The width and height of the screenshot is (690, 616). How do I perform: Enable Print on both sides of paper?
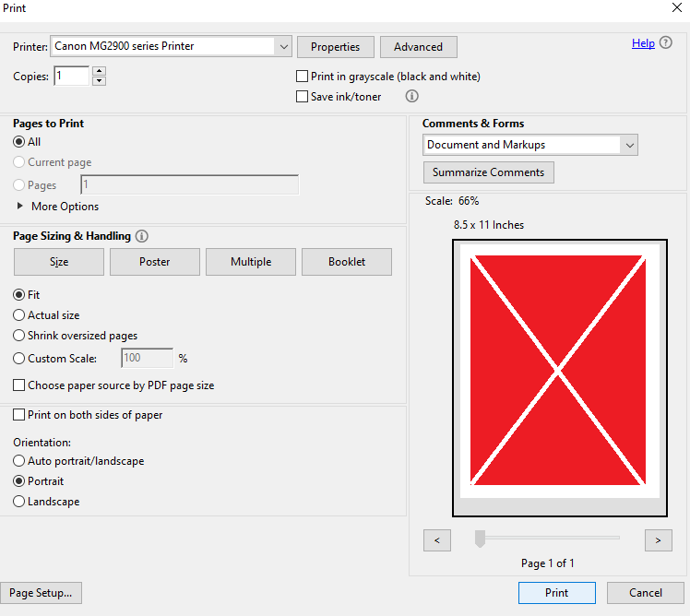click(19, 415)
